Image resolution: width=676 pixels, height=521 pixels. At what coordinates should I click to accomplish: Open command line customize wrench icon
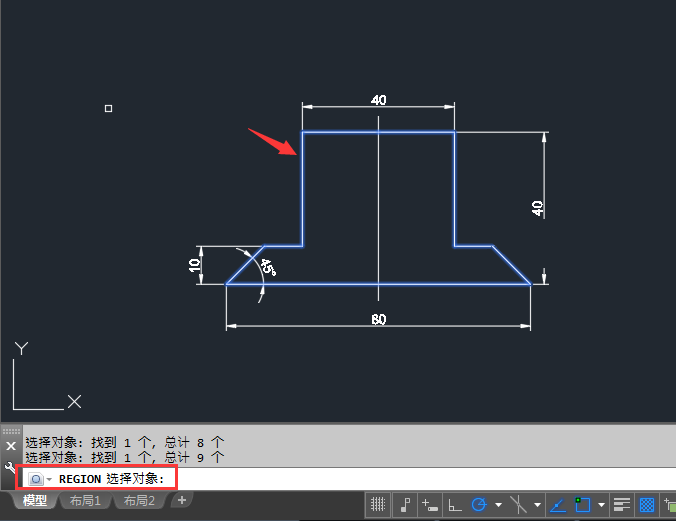pyautogui.click(x=9, y=467)
